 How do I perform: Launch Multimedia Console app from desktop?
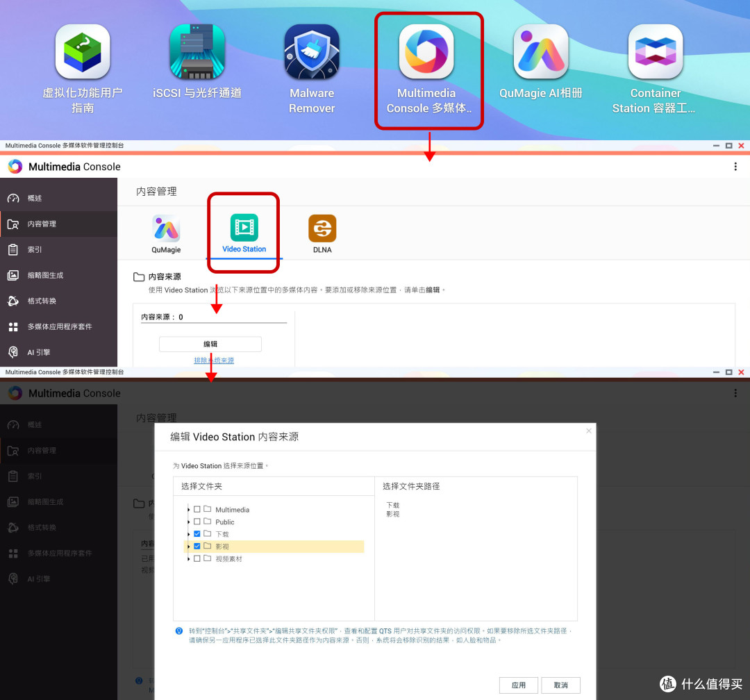(426, 51)
